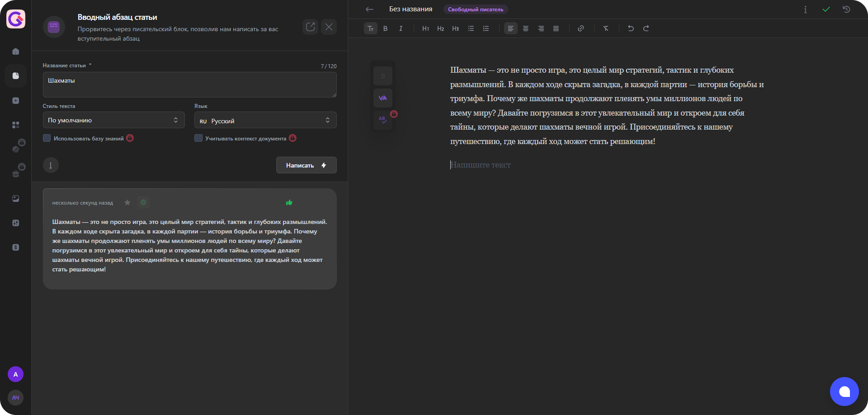Open the 'Язык' Русский dropdown

[x=265, y=120]
